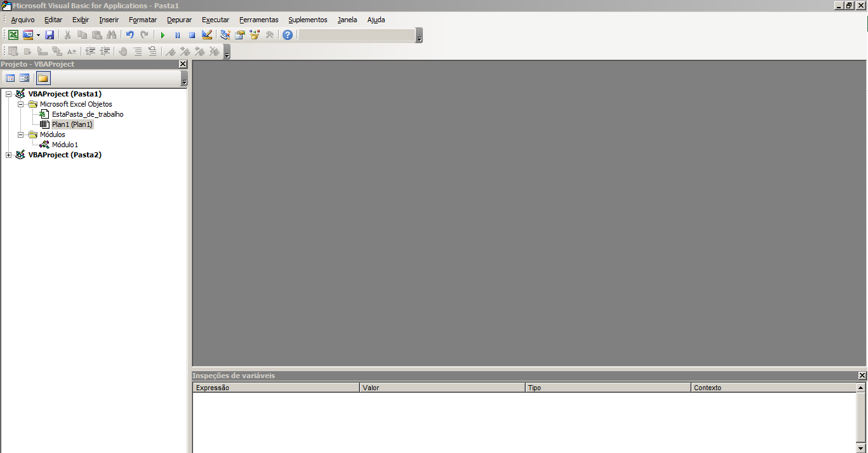Screen dimensions: 868x453
Task: Click the Expressão column header in watch window
Action: pos(276,388)
